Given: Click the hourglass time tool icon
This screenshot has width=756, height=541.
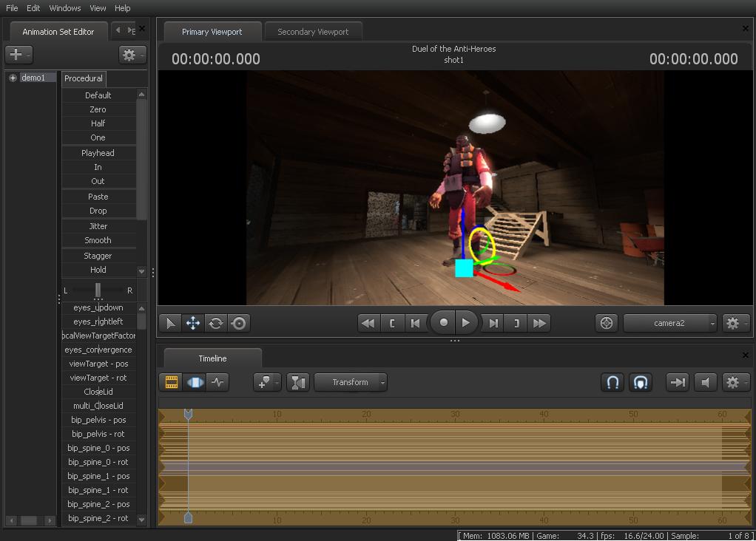Looking at the screenshot, I should [297, 382].
